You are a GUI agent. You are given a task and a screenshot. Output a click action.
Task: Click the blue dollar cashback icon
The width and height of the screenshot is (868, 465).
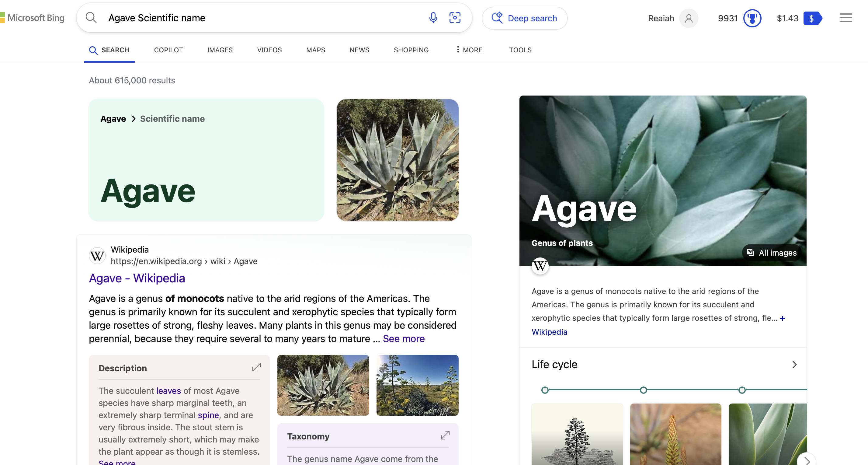[x=812, y=18]
